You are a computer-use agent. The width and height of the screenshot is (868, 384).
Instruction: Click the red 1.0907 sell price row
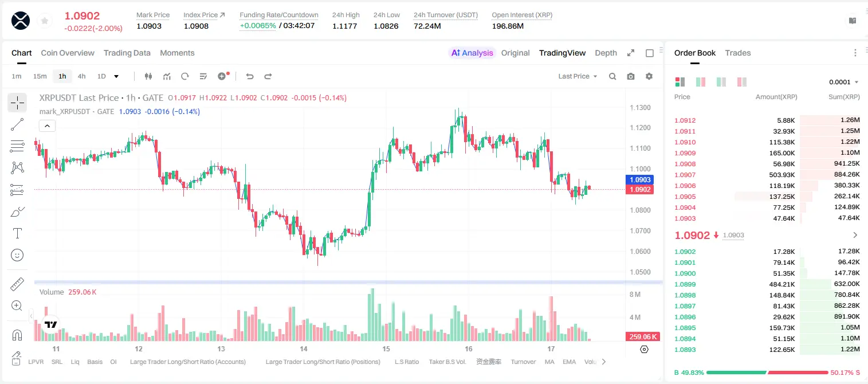(767, 175)
